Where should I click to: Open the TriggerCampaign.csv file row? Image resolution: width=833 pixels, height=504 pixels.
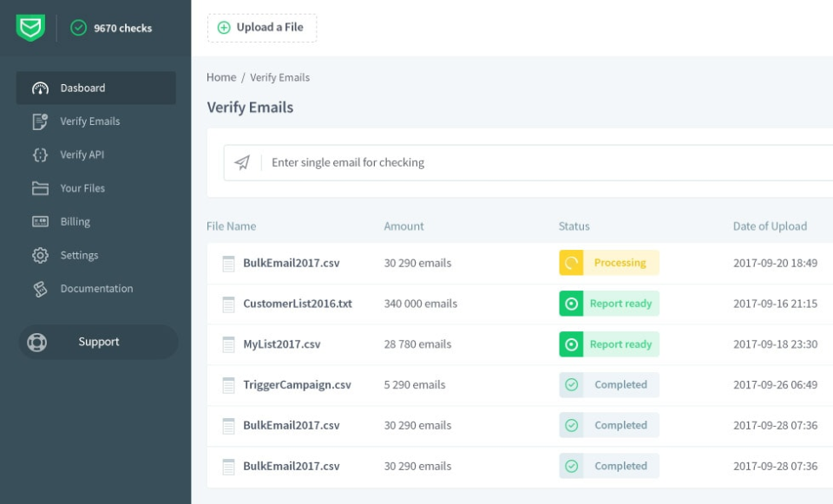(x=297, y=385)
